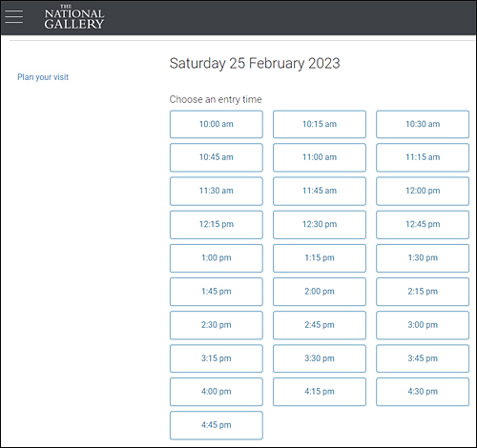Pick the 1:30 pm entry time
This screenshot has width=477, height=448.
point(423,258)
